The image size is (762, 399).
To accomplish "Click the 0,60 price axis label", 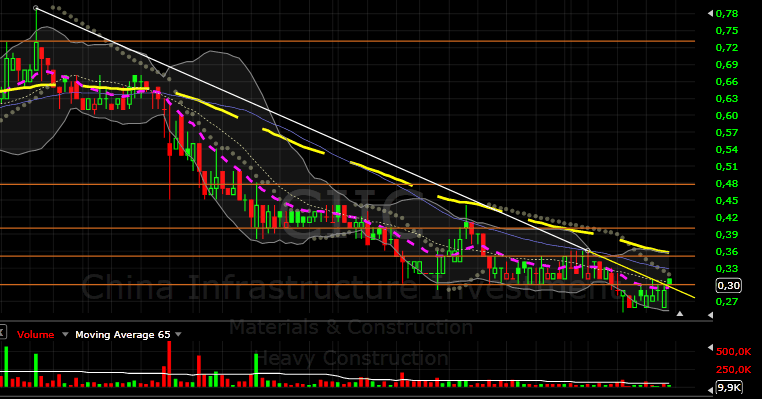I will pos(727,116).
